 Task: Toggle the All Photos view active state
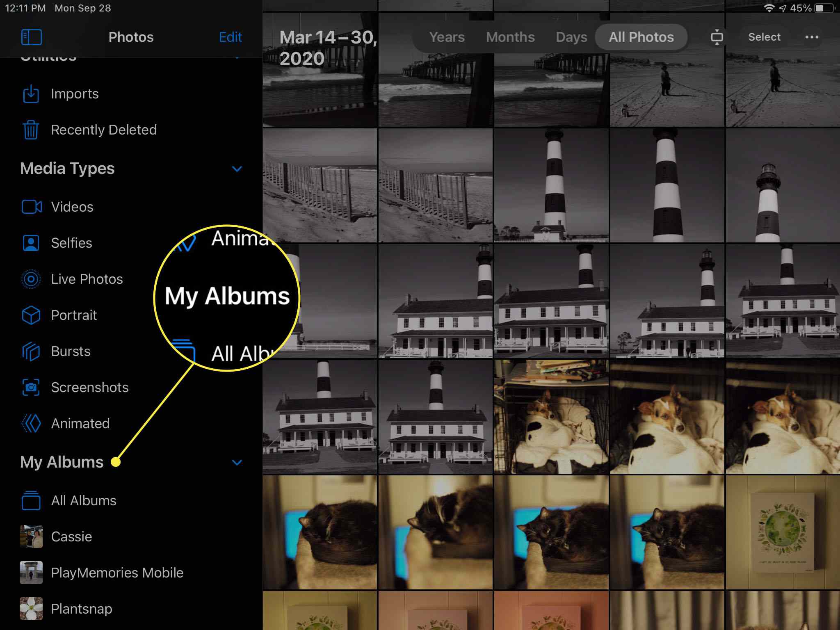coord(641,37)
